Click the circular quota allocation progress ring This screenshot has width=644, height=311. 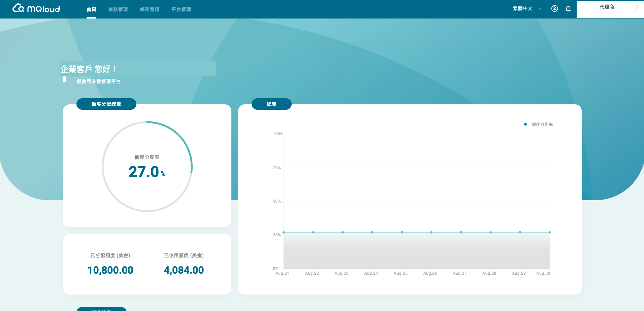pyautogui.click(x=147, y=167)
